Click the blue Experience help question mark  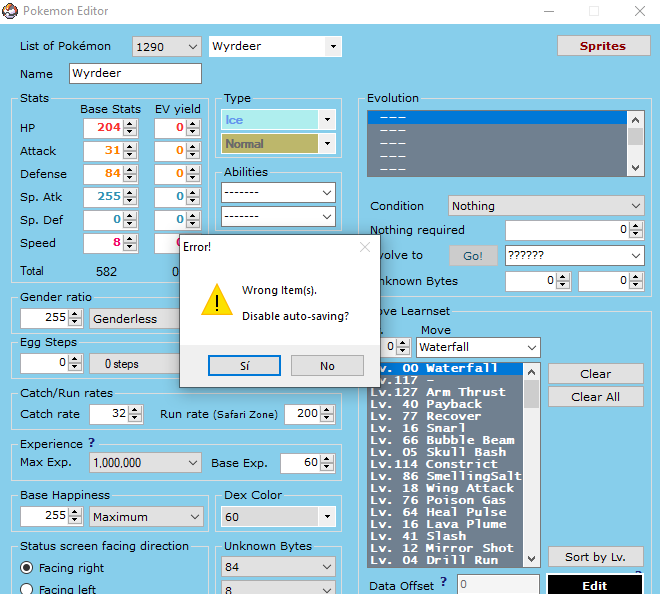point(92,443)
